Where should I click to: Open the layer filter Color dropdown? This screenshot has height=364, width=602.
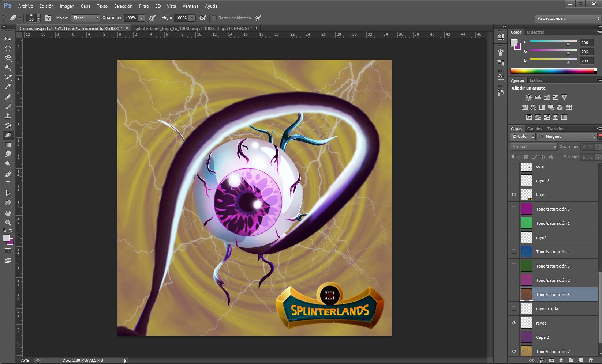[x=523, y=136]
